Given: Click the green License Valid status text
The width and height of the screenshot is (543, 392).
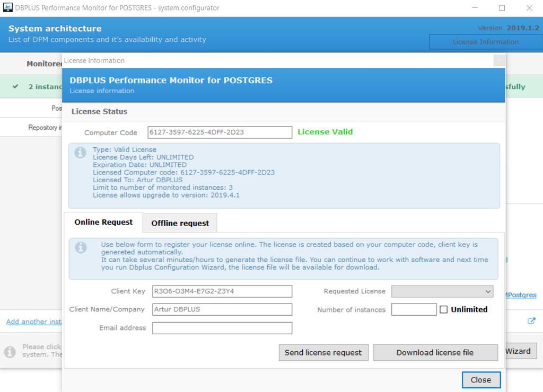Looking at the screenshot, I should [325, 132].
